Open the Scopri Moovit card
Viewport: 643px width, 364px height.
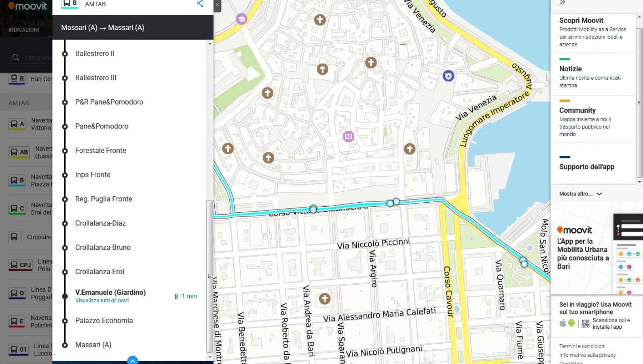(593, 32)
